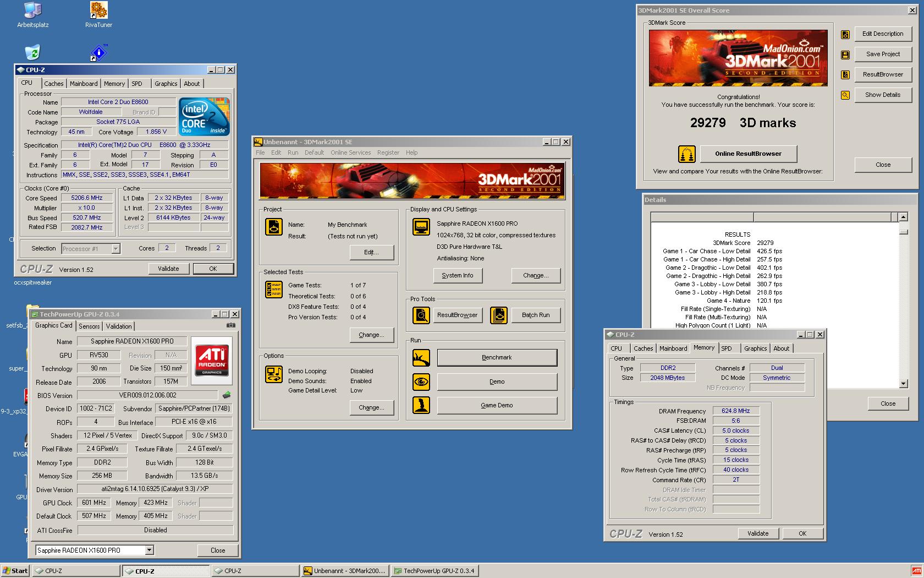Click the Project icon in 3DMark2001
Screen dimensions: 924x578
274,226
